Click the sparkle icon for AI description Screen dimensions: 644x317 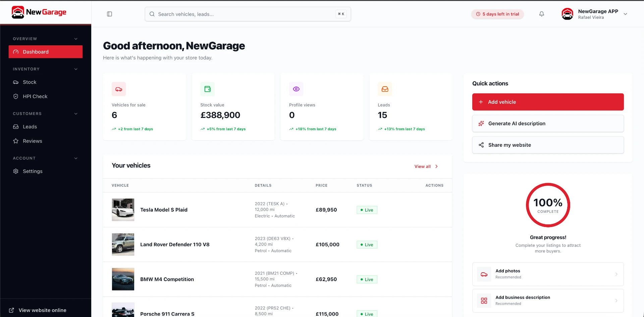click(481, 124)
